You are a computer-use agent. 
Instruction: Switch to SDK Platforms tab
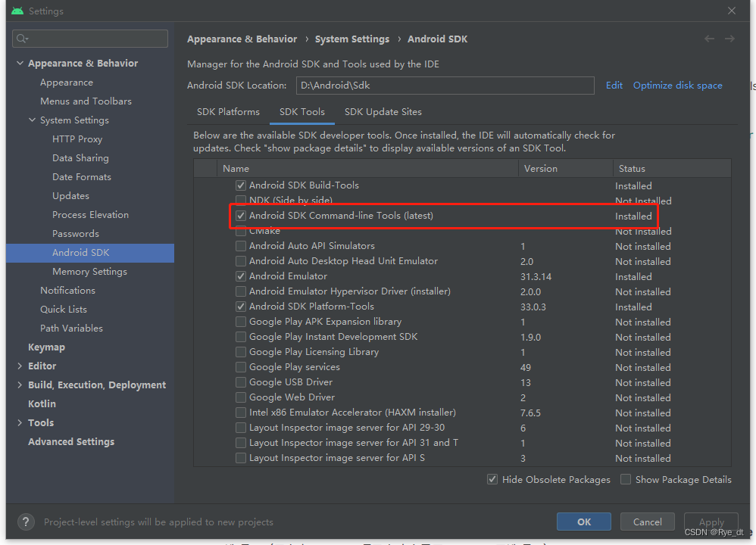click(x=228, y=112)
